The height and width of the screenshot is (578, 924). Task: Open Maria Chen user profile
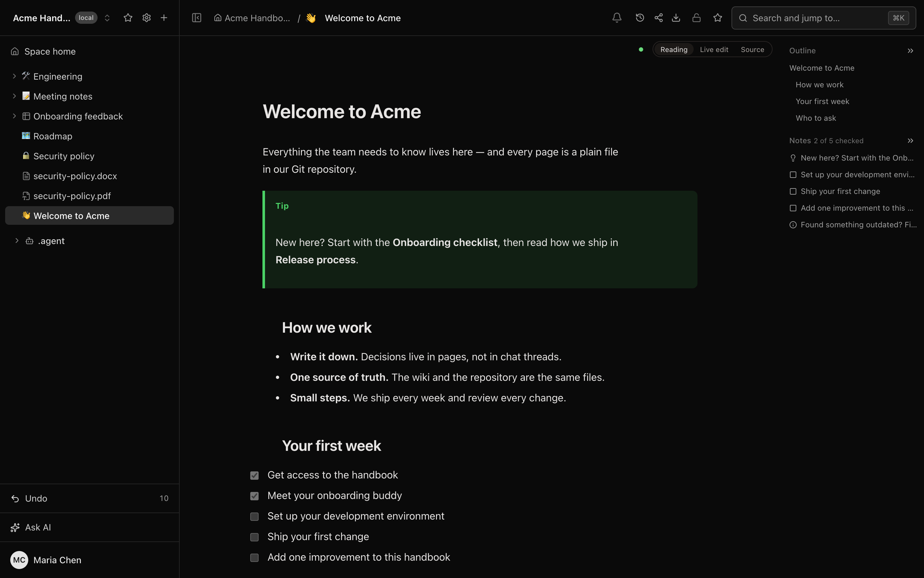pos(89,560)
